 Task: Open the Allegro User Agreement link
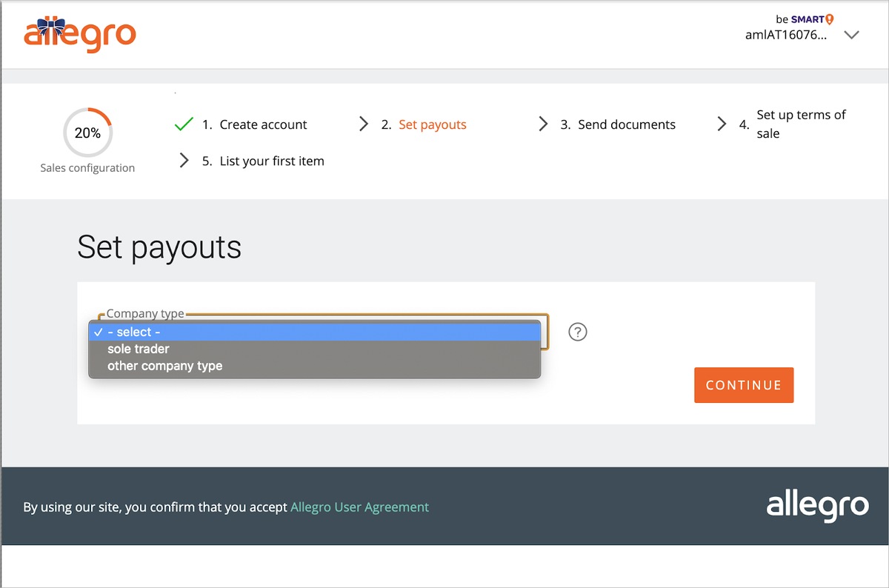(359, 507)
